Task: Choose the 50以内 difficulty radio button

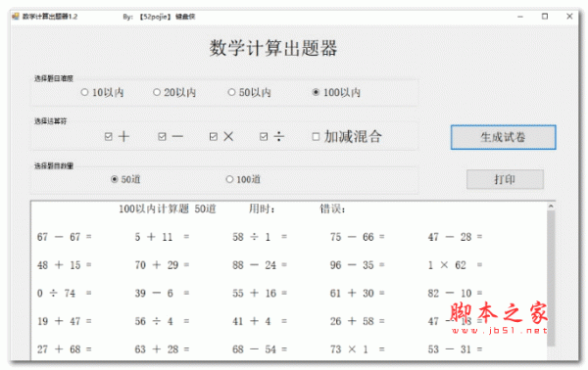Action: click(250, 92)
